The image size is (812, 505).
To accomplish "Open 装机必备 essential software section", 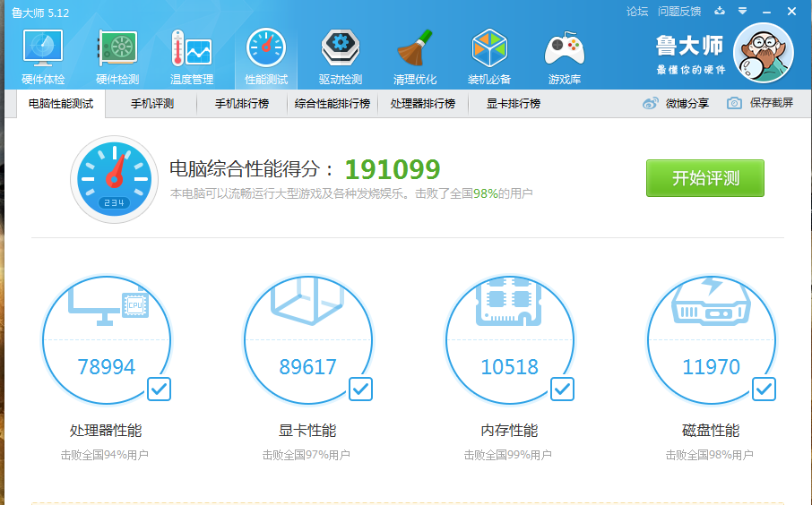I will coord(489,56).
